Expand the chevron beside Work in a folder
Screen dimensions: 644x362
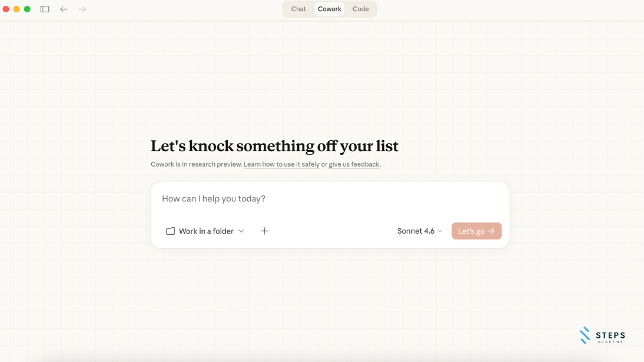pos(241,231)
